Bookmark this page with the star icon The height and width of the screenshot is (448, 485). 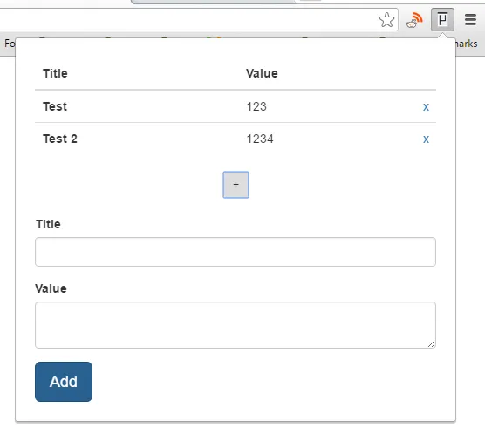point(386,20)
